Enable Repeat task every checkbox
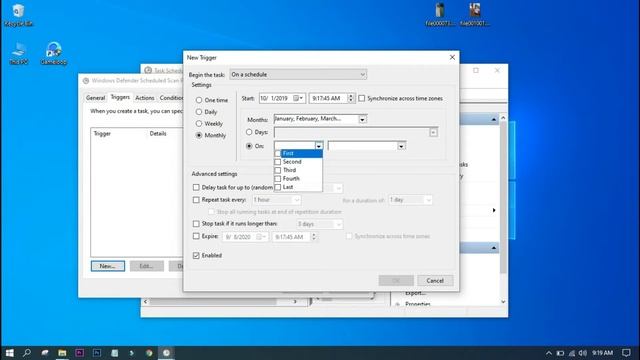The image size is (640, 360). [x=196, y=200]
